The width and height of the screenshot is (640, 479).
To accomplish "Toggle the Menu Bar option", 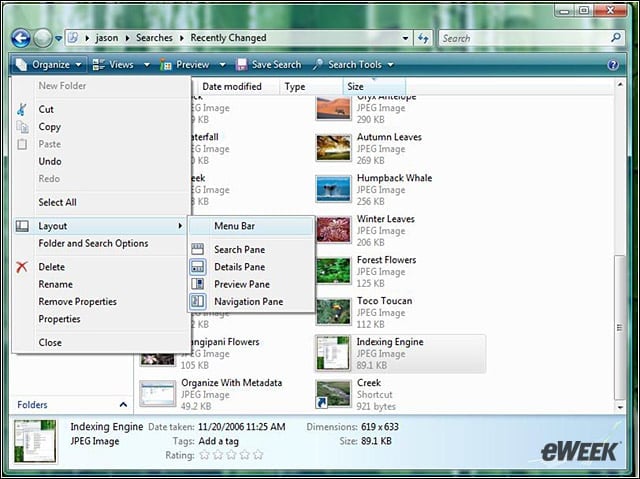I will 252,226.
